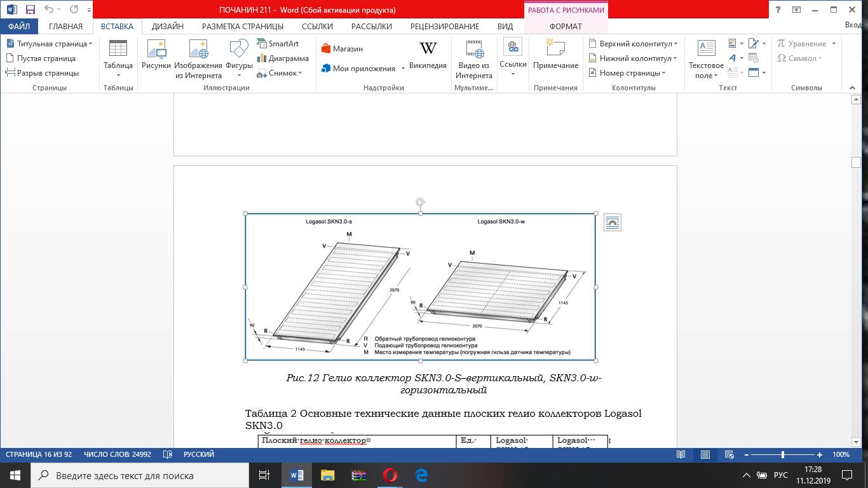
Task: Open the Ссылки links dropdown
Action: 513,57
